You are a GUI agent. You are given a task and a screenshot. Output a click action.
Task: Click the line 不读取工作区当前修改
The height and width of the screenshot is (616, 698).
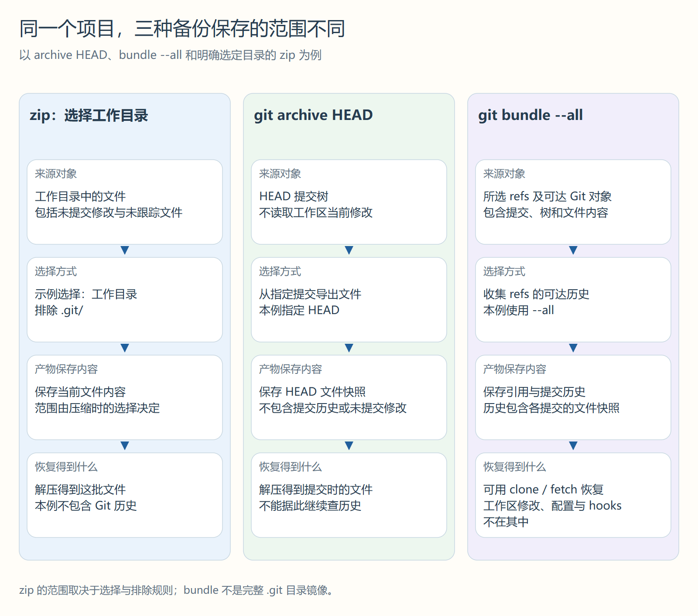click(x=316, y=212)
